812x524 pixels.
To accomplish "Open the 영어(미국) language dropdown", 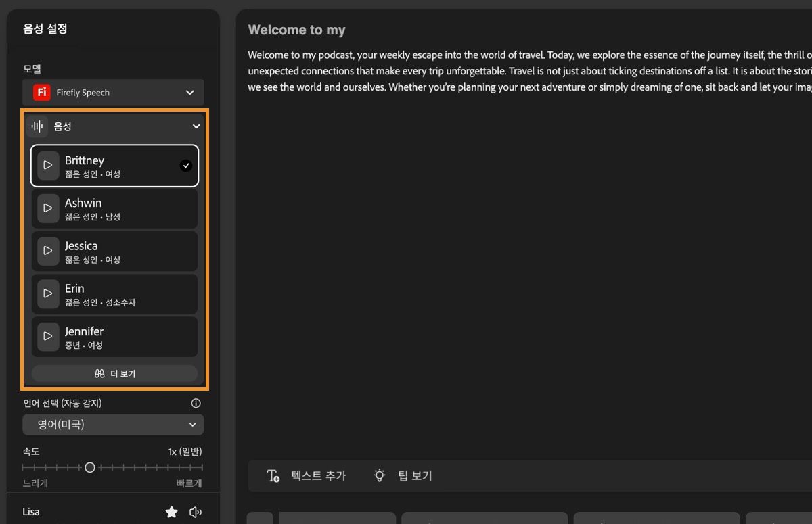I will point(113,425).
